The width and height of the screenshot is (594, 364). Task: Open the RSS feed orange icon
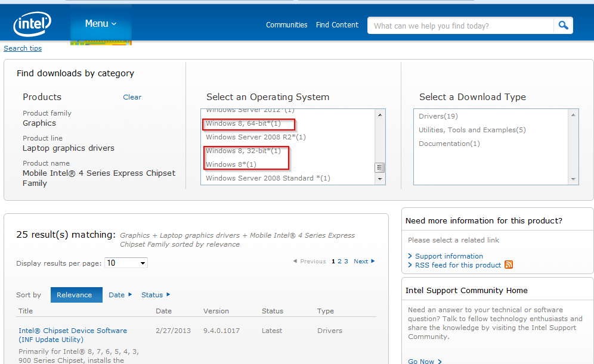(509, 265)
